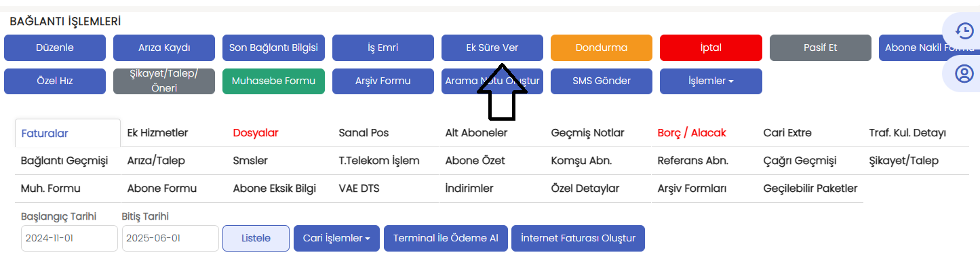Focus the Başlangıç Tarihi date field
The image size is (980, 257).
pos(69,238)
